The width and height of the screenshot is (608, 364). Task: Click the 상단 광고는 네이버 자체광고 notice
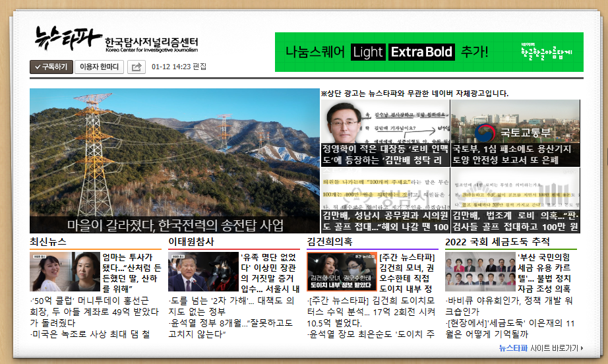pyautogui.click(x=415, y=94)
